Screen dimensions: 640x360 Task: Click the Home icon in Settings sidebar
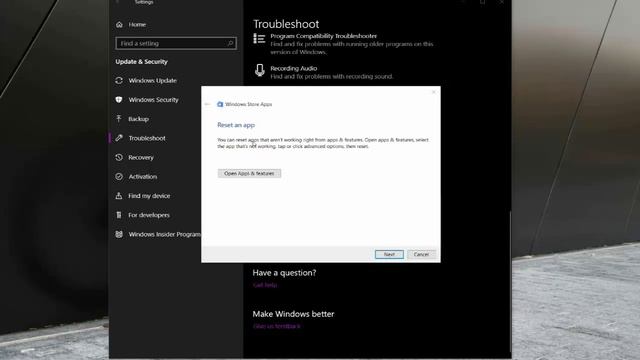click(x=119, y=24)
